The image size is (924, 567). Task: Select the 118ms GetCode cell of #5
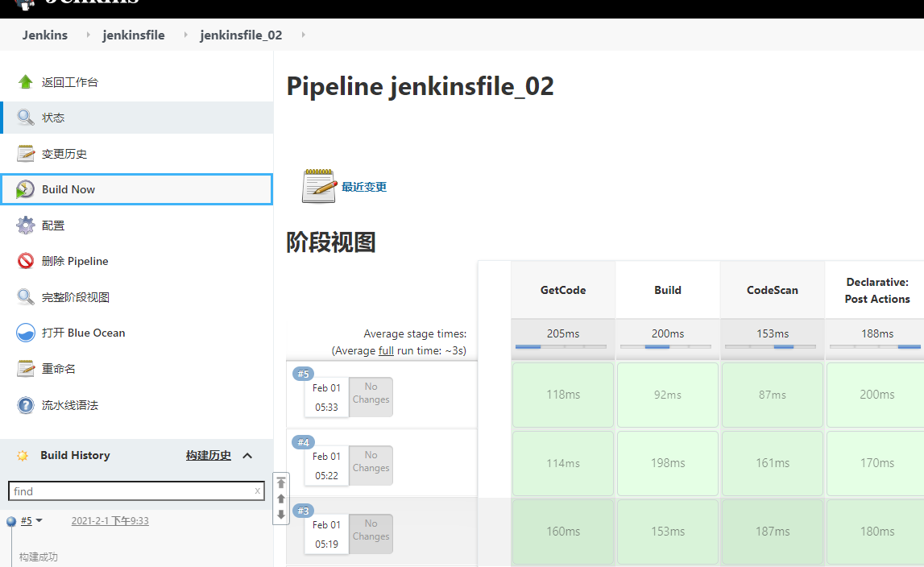pos(563,395)
